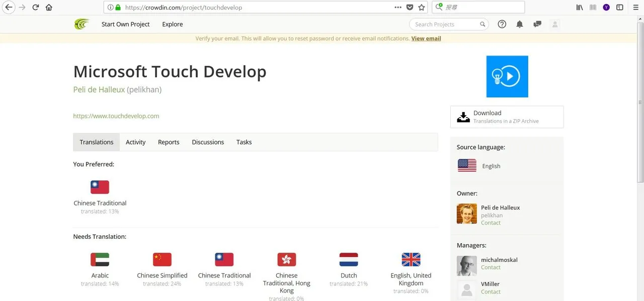Click michalmoskal avatar photo

tap(466, 266)
